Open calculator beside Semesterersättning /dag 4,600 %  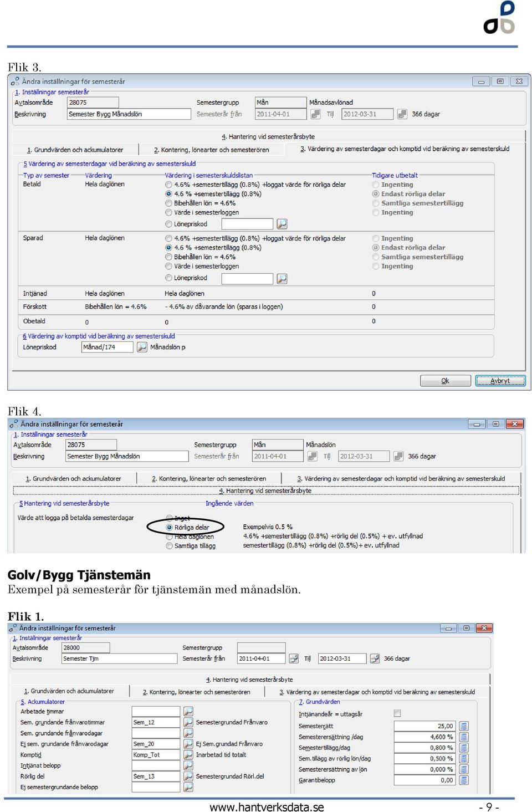(464, 737)
